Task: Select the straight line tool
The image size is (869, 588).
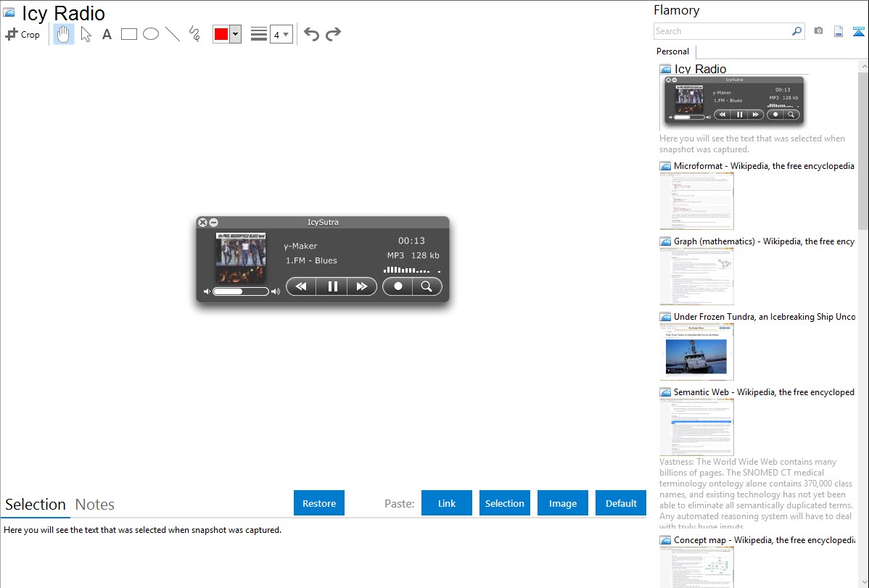Action: pos(173,34)
